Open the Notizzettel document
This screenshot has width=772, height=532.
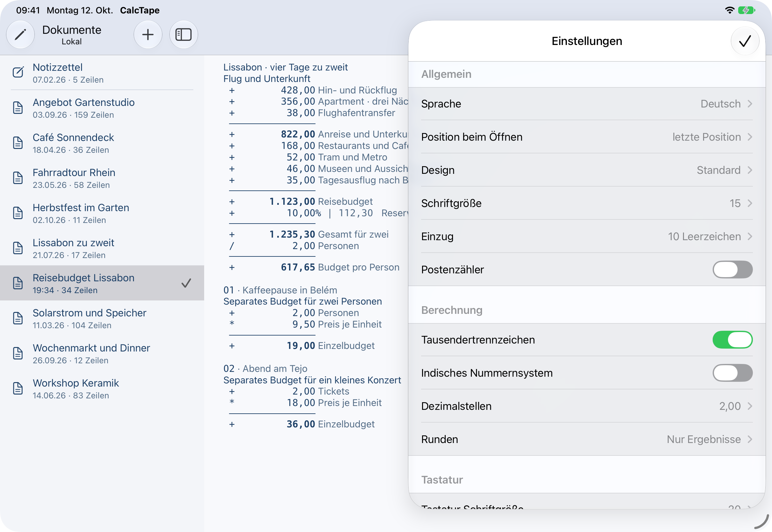(102, 73)
